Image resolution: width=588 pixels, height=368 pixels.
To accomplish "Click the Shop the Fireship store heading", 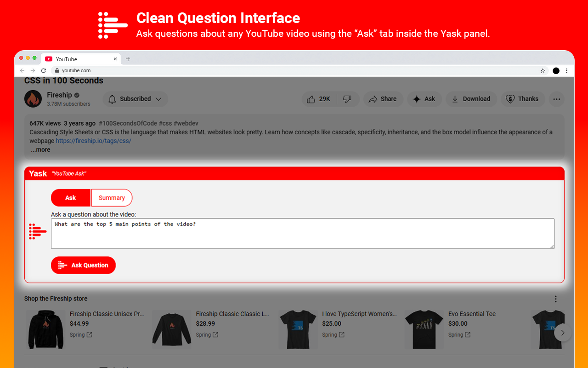I will coord(56,299).
